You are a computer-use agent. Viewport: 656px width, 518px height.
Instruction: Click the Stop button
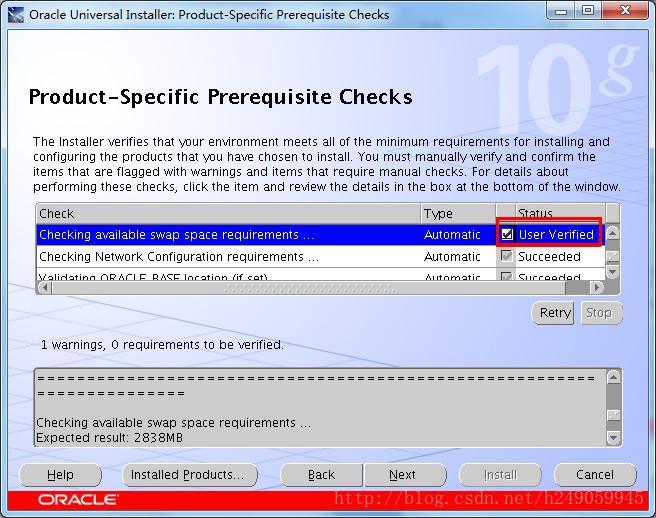click(601, 313)
